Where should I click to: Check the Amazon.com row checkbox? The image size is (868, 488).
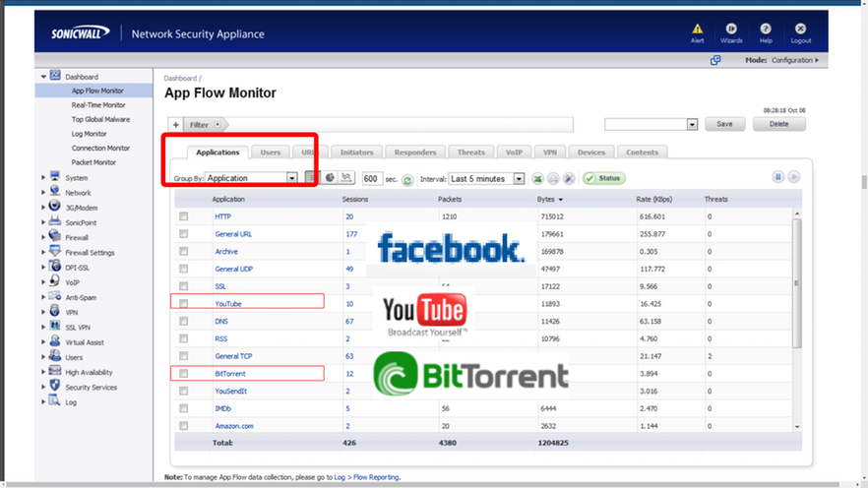coord(184,426)
